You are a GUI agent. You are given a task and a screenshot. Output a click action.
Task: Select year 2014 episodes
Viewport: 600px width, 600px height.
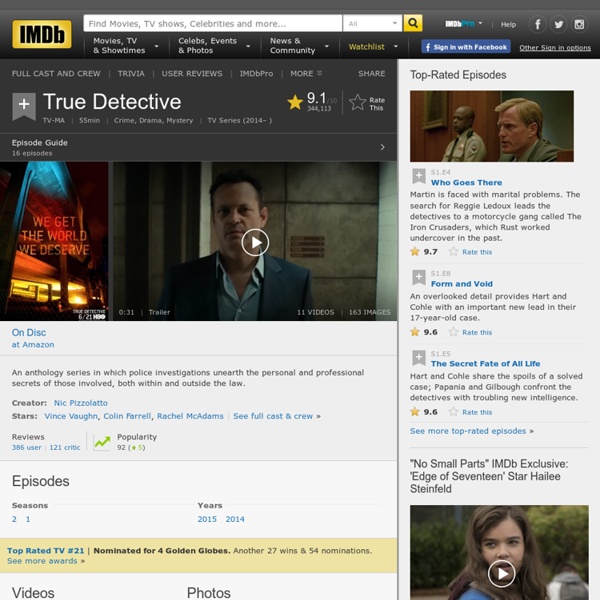235,519
